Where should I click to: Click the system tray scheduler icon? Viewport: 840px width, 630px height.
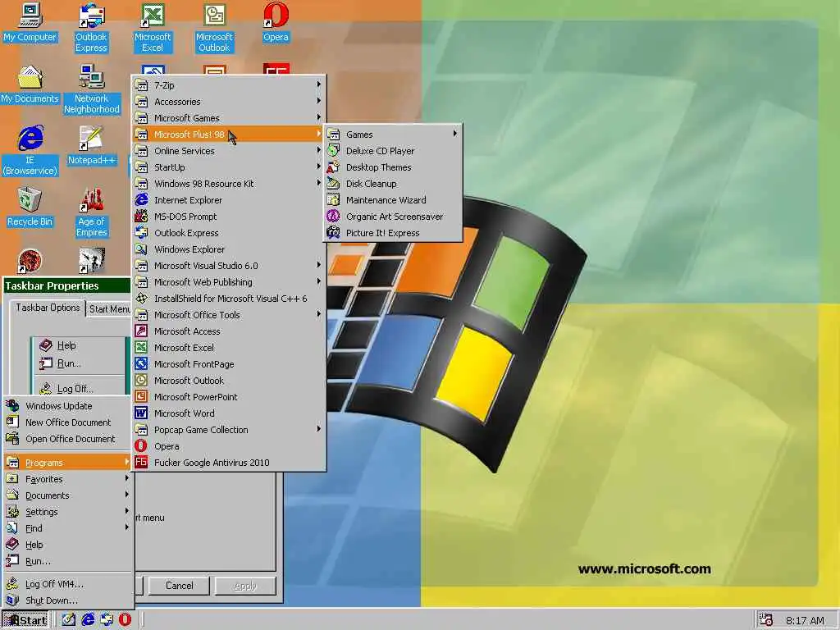pyautogui.click(x=765, y=620)
